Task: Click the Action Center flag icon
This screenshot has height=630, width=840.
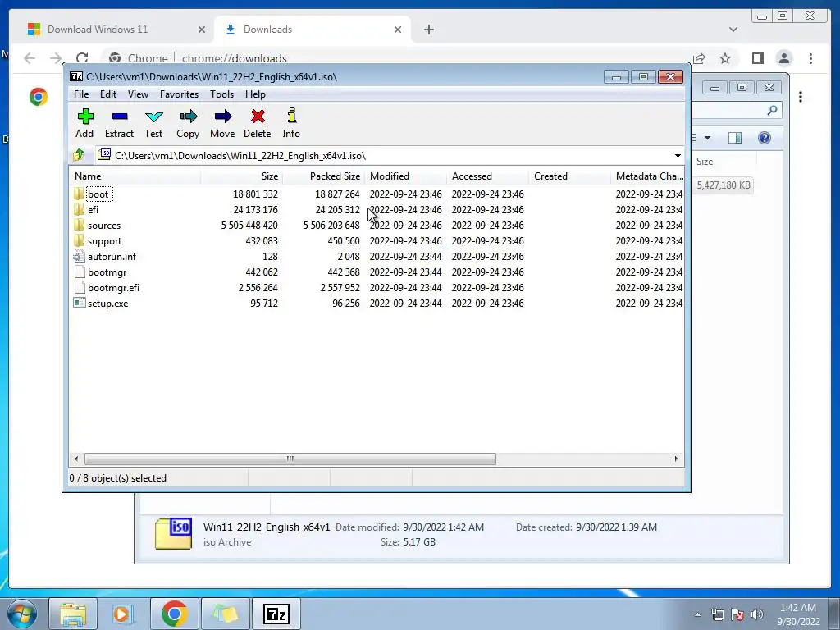Action: coord(737,614)
